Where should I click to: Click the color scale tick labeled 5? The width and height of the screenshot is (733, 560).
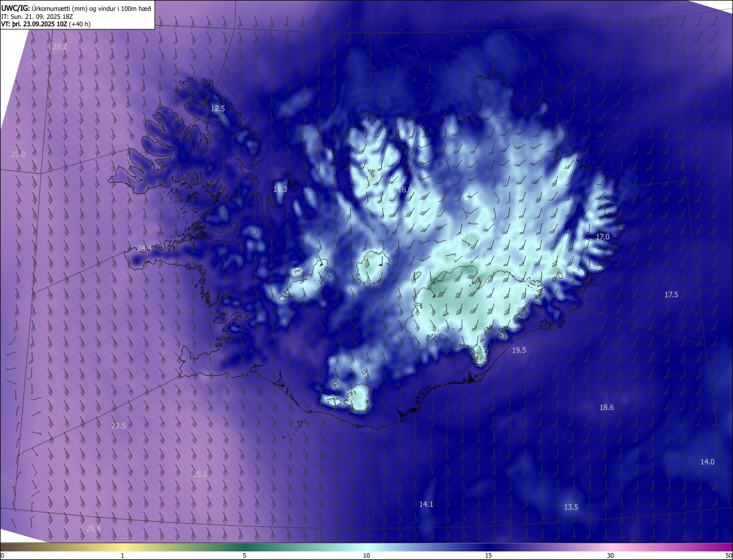coord(245,555)
